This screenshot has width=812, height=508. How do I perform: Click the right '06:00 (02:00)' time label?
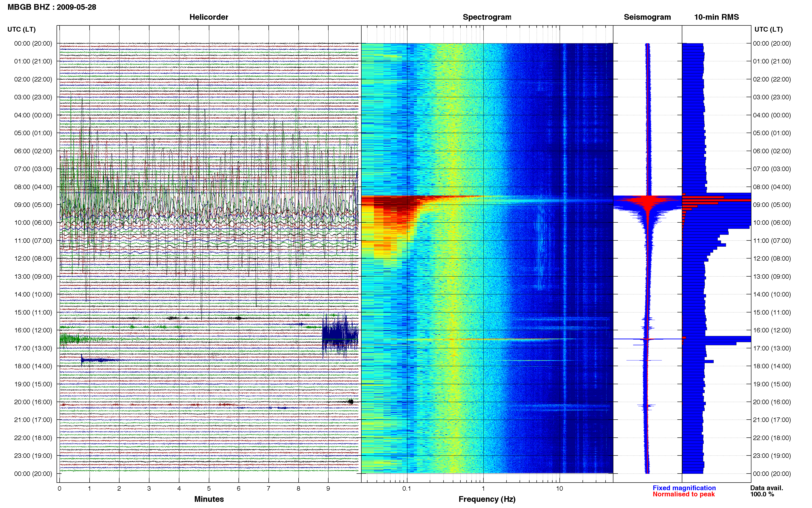pos(772,151)
